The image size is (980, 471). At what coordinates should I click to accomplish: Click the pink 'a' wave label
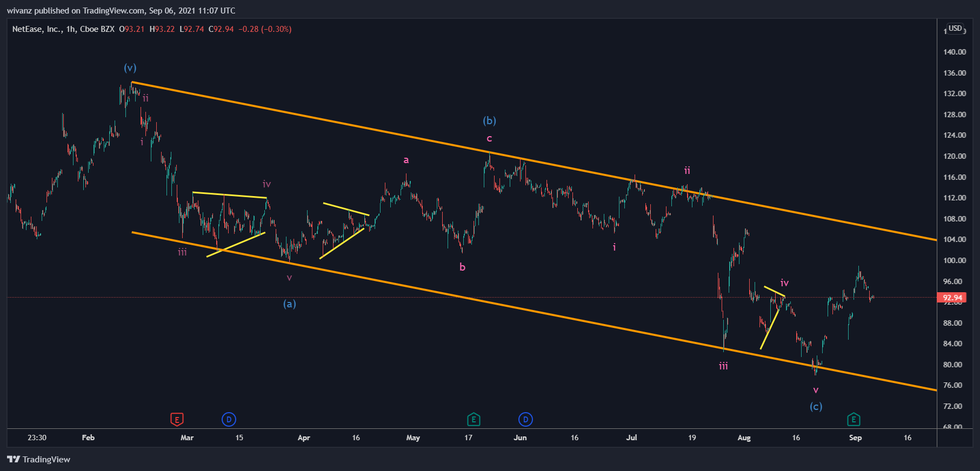pos(406,160)
